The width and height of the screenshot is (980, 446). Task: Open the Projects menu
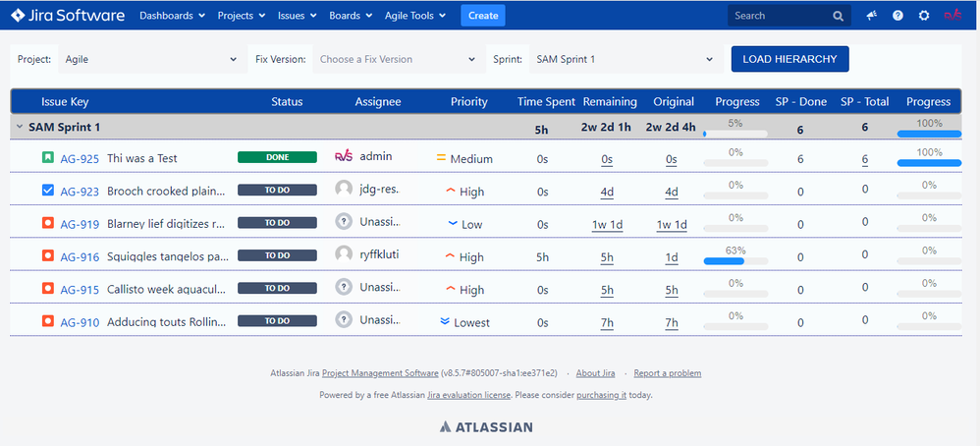coord(242,16)
